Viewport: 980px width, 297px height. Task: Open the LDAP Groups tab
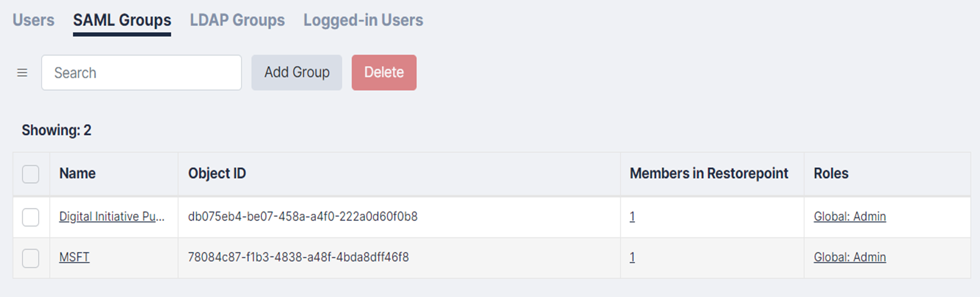pyautogui.click(x=237, y=20)
